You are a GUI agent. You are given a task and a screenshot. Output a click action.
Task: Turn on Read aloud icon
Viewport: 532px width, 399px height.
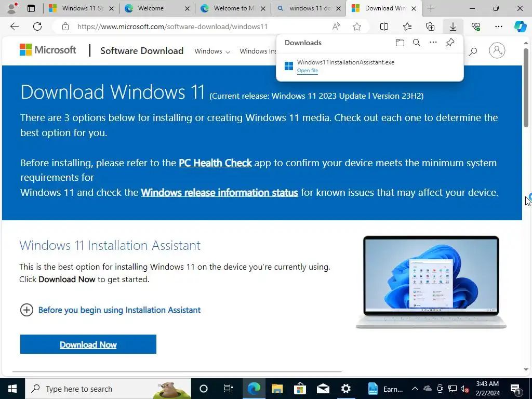click(x=336, y=26)
